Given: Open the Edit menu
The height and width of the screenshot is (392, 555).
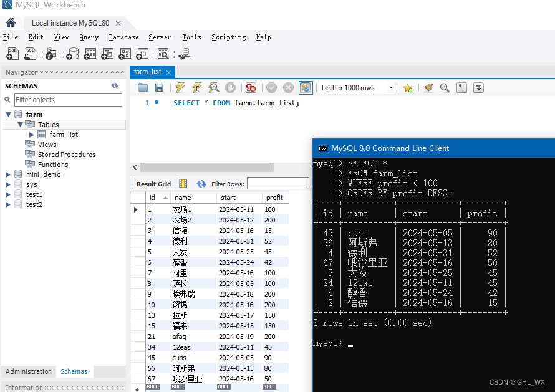Looking at the screenshot, I should coord(36,37).
